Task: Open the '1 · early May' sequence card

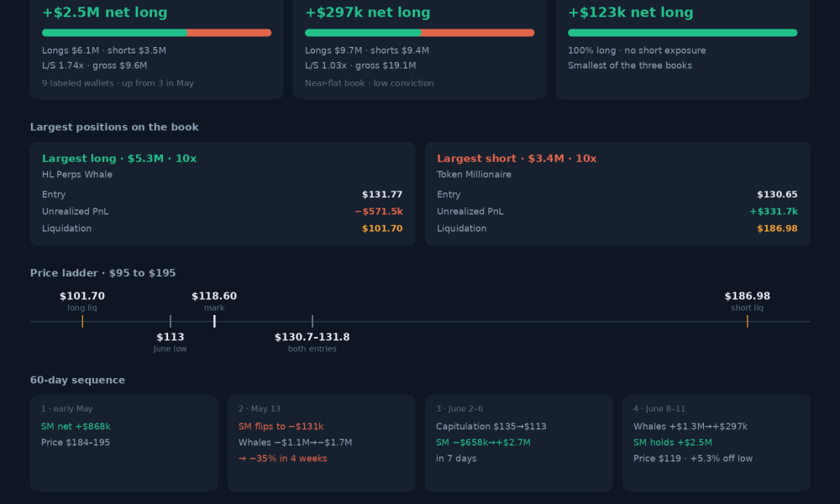Action: (x=123, y=443)
